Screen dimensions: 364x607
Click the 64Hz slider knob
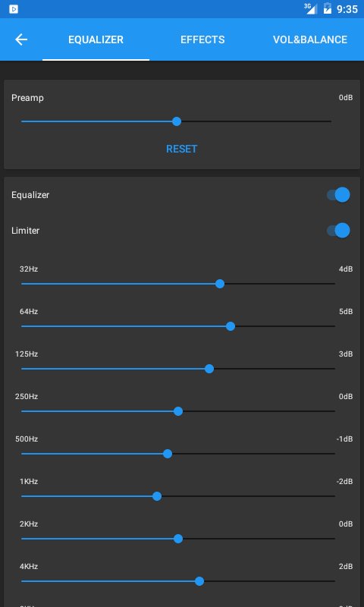[231, 326]
